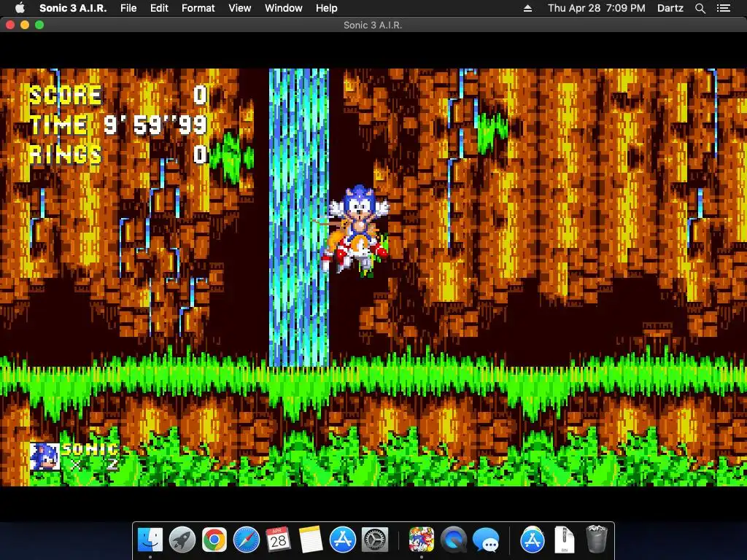This screenshot has width=747, height=560.
Task: Launch Safari from the dock
Action: [x=247, y=540]
